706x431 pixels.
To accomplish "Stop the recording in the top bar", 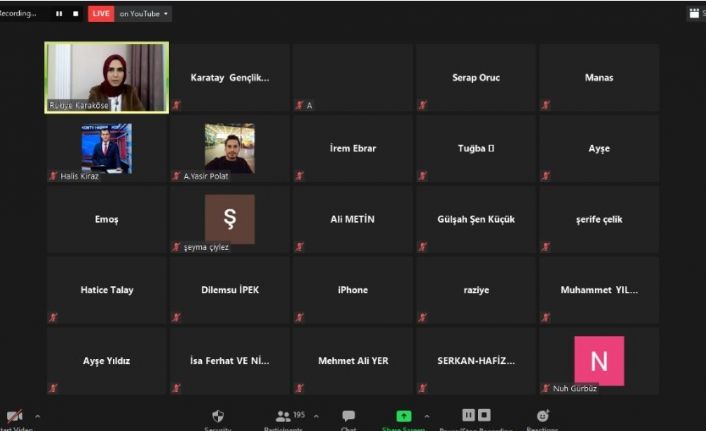I will click(x=75, y=14).
